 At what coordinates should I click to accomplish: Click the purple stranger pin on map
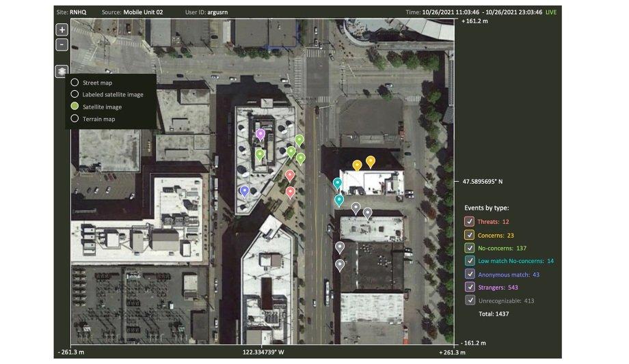click(260, 134)
